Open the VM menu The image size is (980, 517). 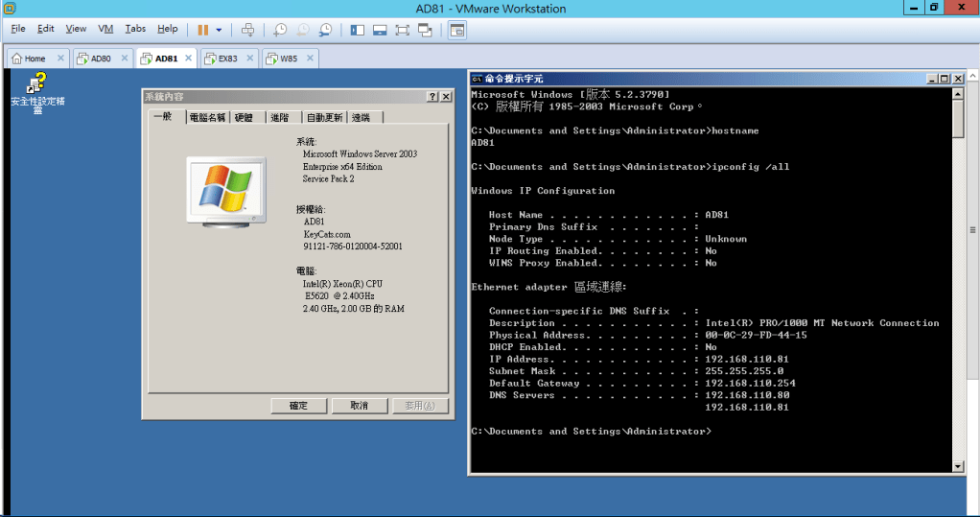click(105, 29)
